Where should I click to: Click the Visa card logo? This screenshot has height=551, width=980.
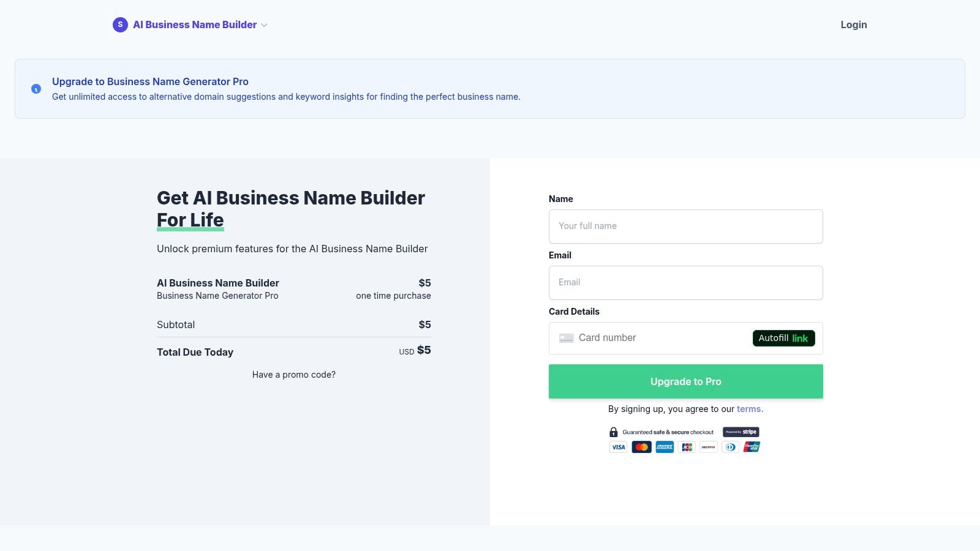point(619,447)
